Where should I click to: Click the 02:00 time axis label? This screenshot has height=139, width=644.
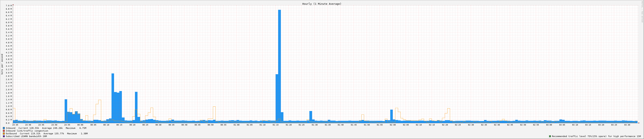pos(392,125)
